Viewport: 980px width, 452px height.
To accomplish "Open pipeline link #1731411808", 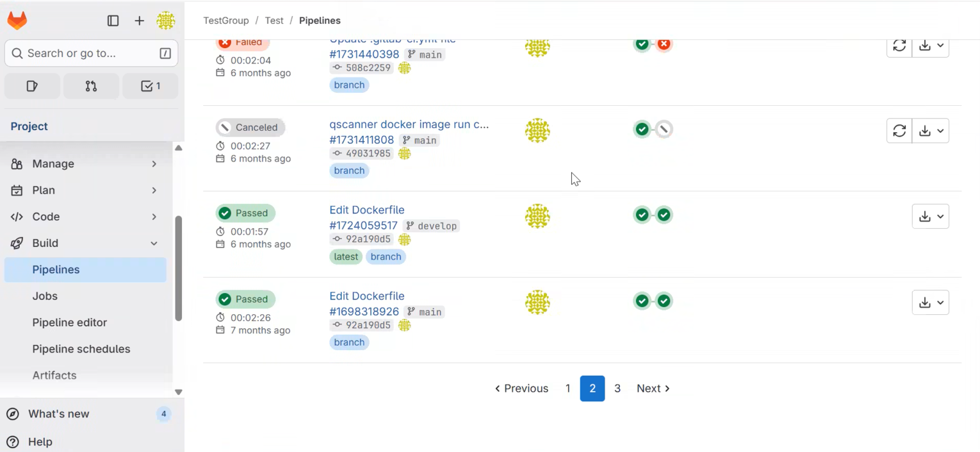I will pyautogui.click(x=362, y=140).
